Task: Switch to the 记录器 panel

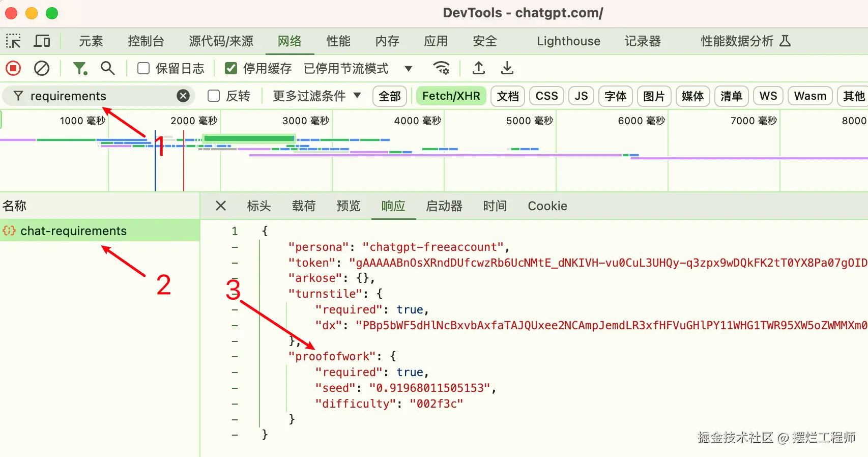Action: pos(643,41)
